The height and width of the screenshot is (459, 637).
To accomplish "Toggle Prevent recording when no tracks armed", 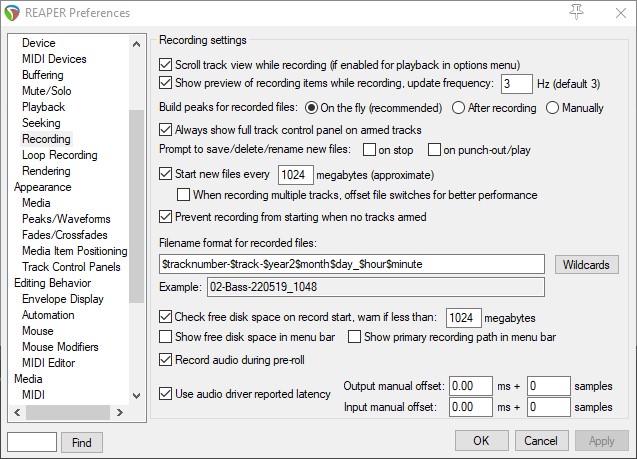I will [x=165, y=217].
